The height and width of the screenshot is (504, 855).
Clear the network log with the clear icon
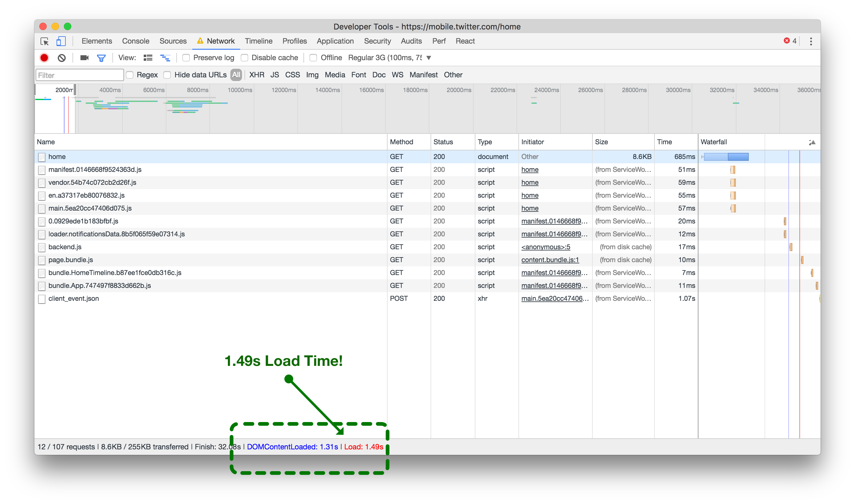[x=61, y=58]
